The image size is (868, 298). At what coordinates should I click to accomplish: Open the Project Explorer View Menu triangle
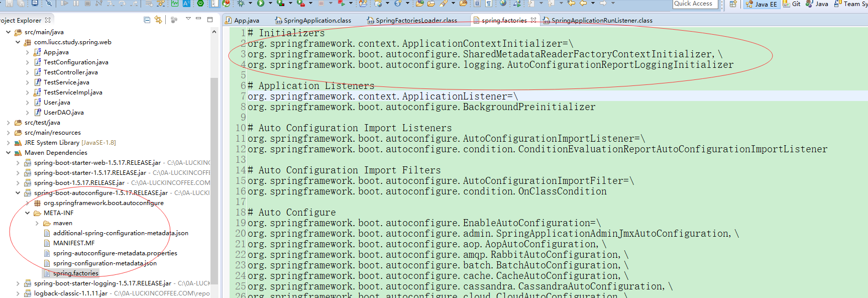[x=188, y=19]
